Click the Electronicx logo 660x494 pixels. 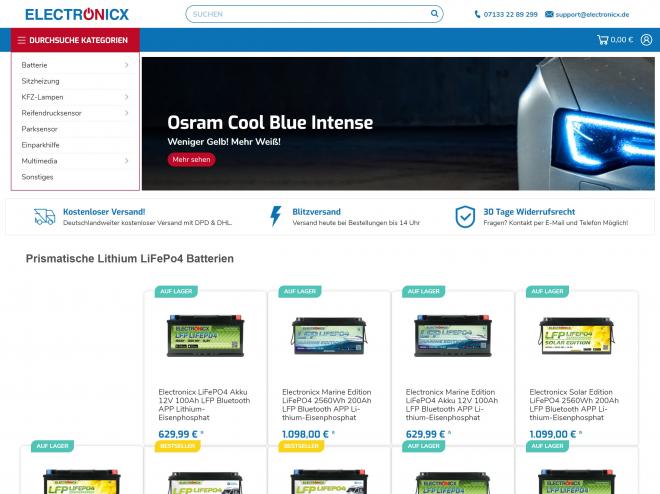point(77,14)
